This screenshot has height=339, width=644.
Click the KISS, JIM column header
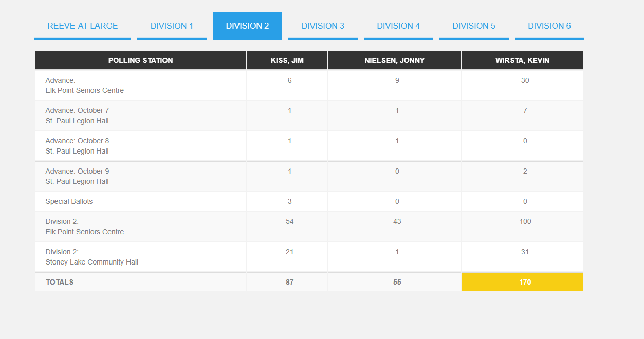287,60
